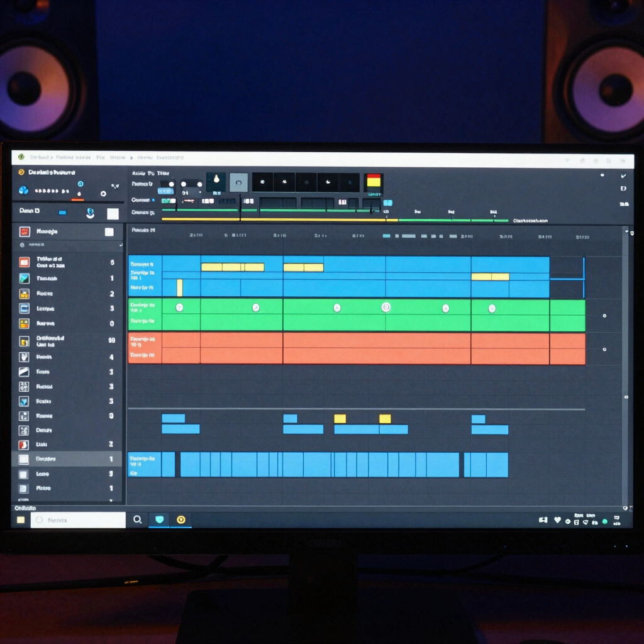Click the large white square button beside the microphone icon
This screenshot has width=644, height=644.
point(113,214)
